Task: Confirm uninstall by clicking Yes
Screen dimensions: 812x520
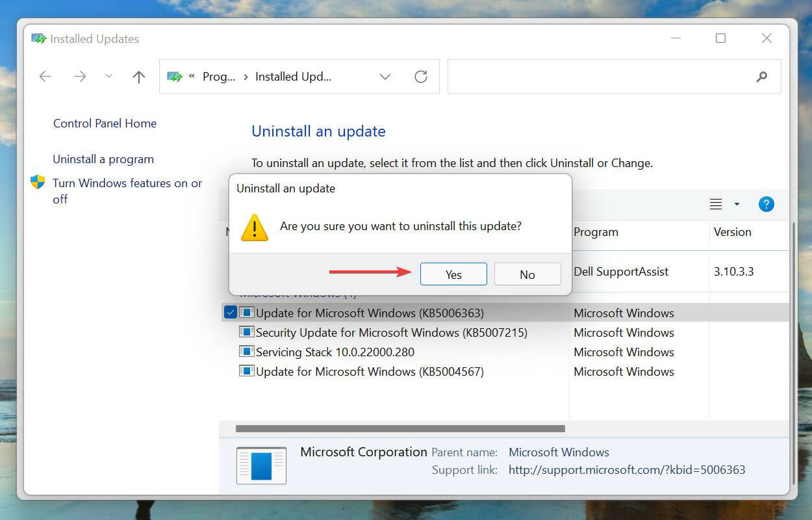Action: (x=453, y=274)
